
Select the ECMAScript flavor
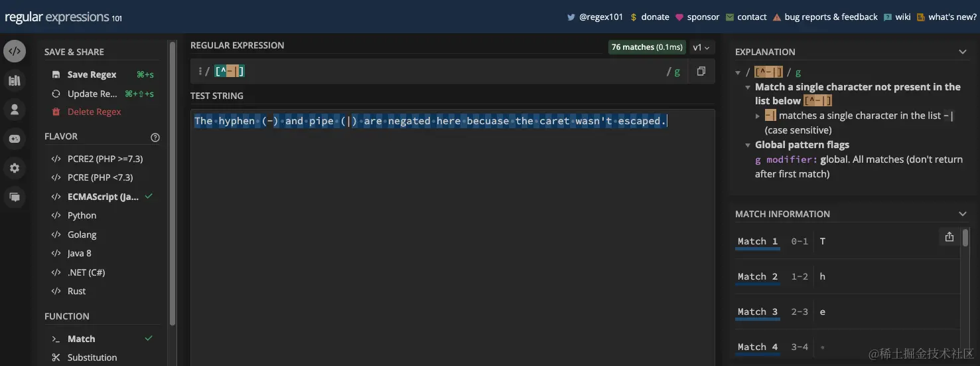(x=102, y=197)
